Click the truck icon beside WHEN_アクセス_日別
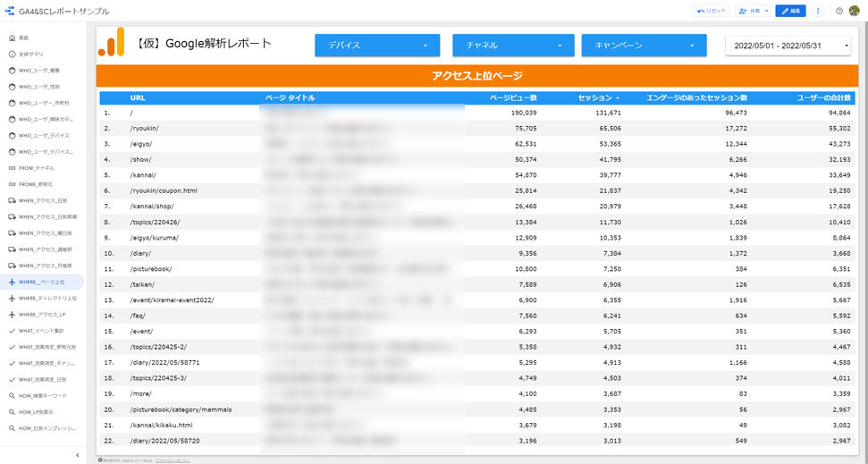The width and height of the screenshot is (868, 464). [x=12, y=200]
